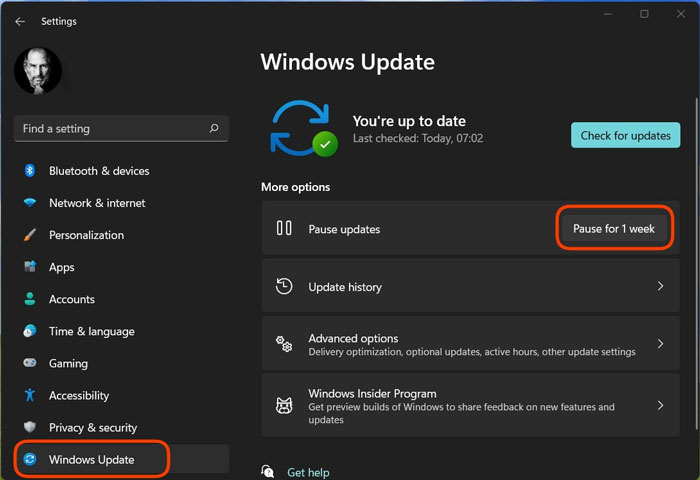Screen dimensions: 700x480
Task: Click the Accessibility figure icon
Action: pyautogui.click(x=30, y=395)
